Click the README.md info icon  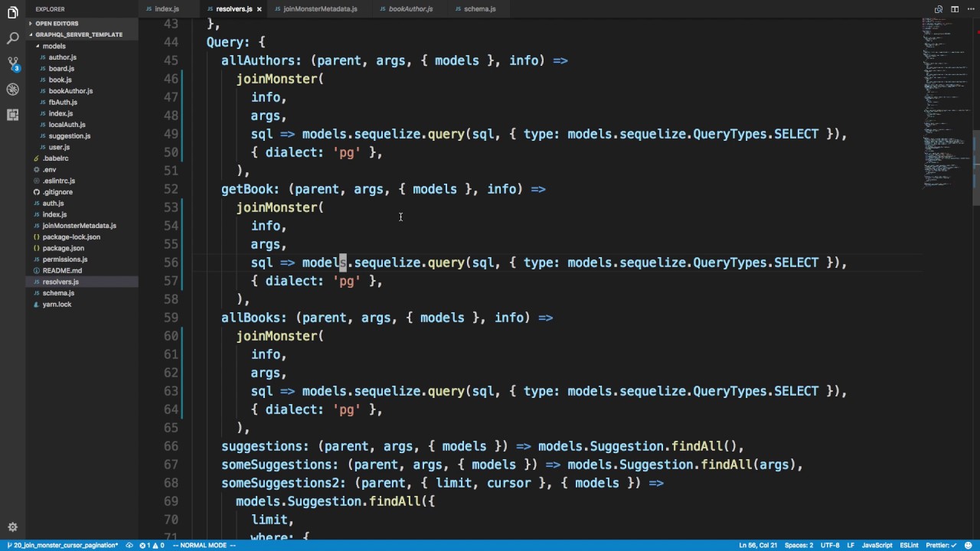pyautogui.click(x=36, y=271)
